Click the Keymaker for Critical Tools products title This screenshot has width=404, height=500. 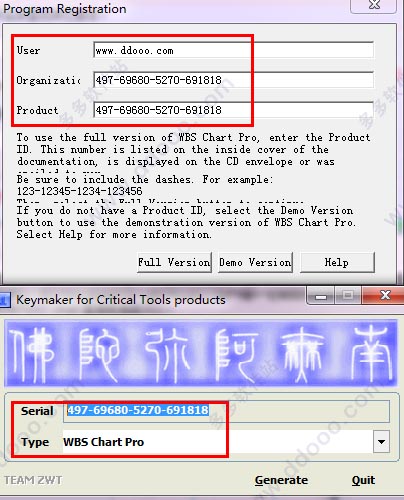coord(121,300)
